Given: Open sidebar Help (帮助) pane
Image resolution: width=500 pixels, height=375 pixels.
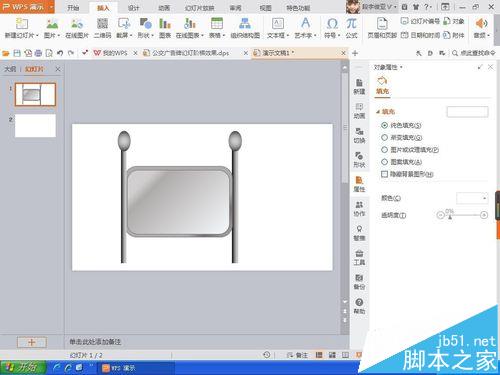Looking at the screenshot, I should 359,306.
